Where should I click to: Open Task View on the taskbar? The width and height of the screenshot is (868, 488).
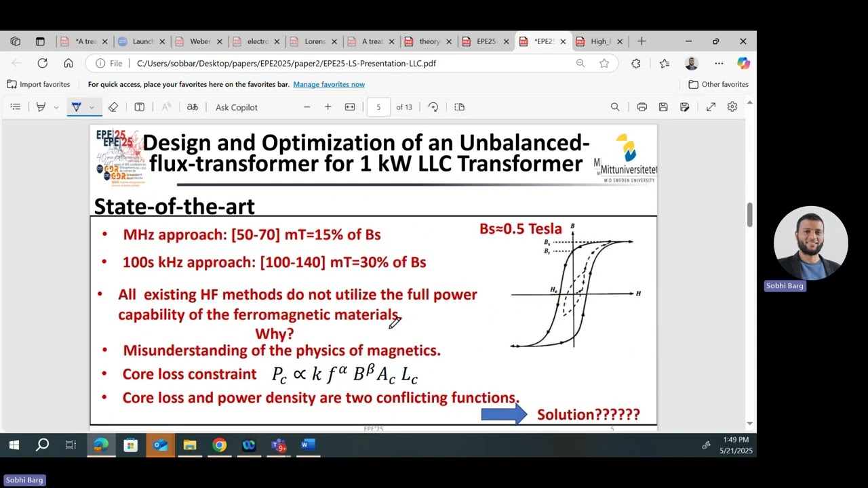[x=71, y=445]
